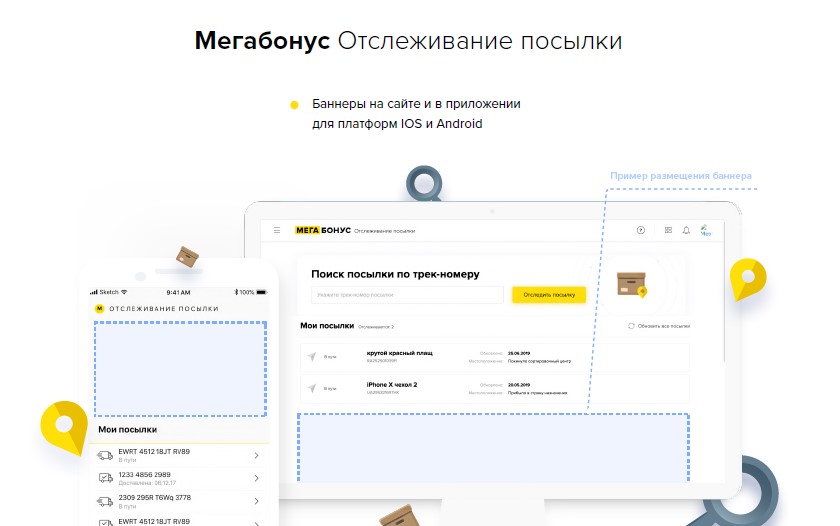Click Доставлена: 06.12.17 status text
Viewport: 840px width, 526px height.
point(147,483)
